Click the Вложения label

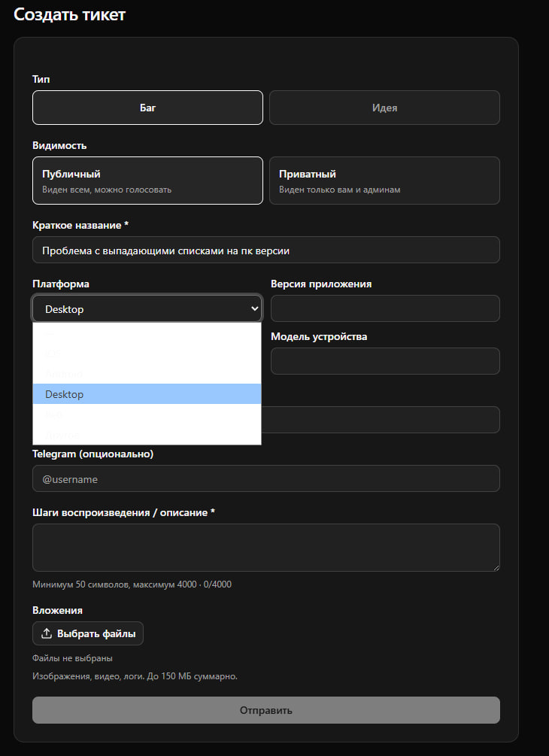pyautogui.click(x=57, y=610)
